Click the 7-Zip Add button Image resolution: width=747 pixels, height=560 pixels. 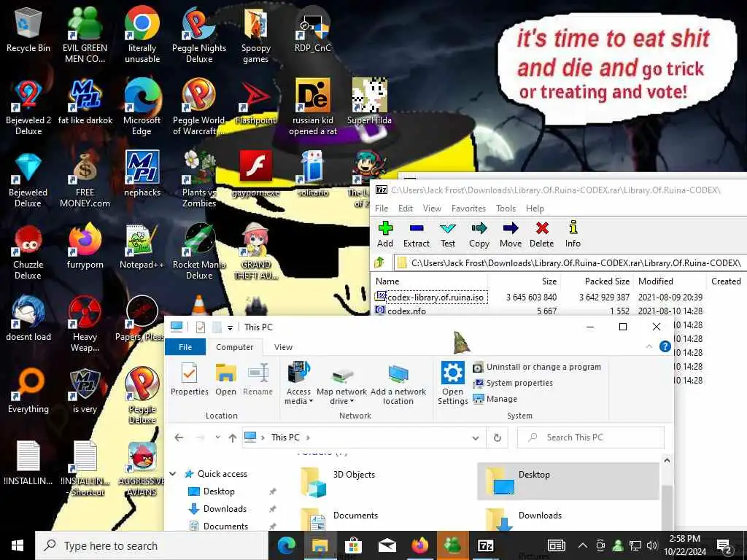tap(385, 235)
